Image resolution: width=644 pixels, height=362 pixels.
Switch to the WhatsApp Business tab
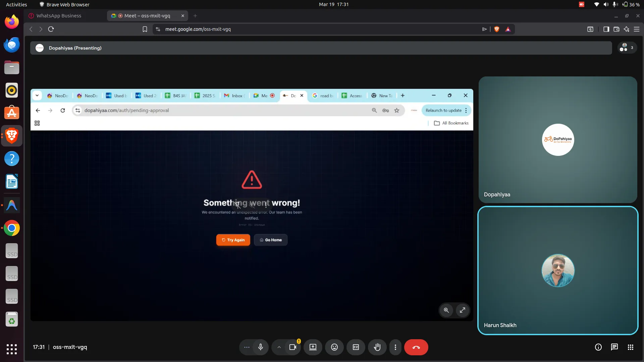tap(59, 16)
